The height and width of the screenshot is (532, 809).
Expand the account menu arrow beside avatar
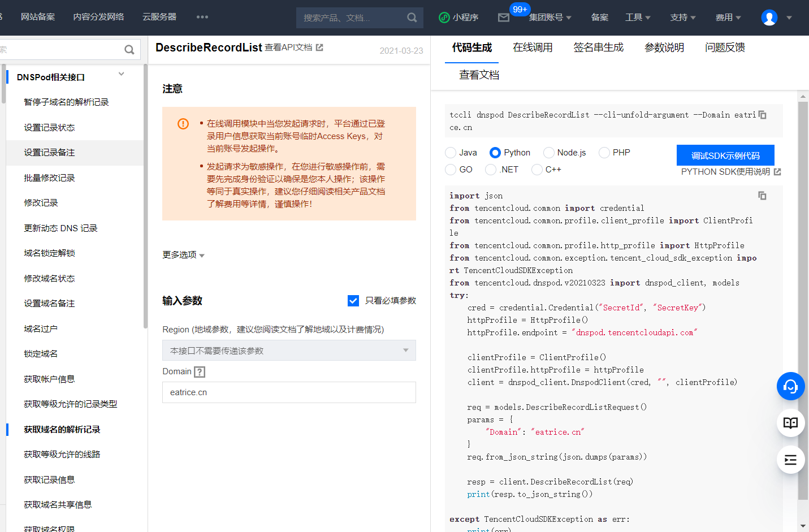point(789,18)
